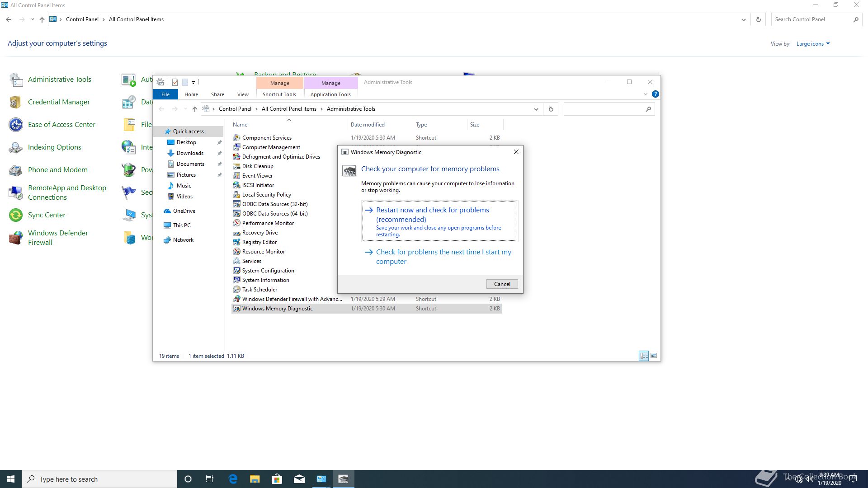Open Mail app from taskbar
The width and height of the screenshot is (868, 488).
point(299,479)
